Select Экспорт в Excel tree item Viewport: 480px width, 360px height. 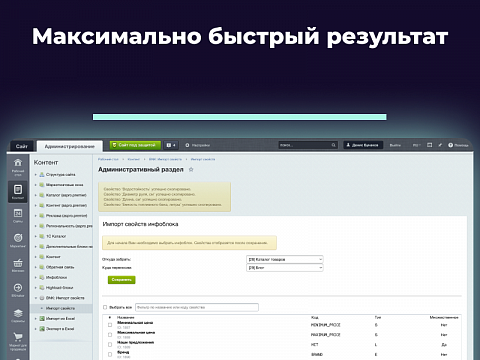coord(60,329)
